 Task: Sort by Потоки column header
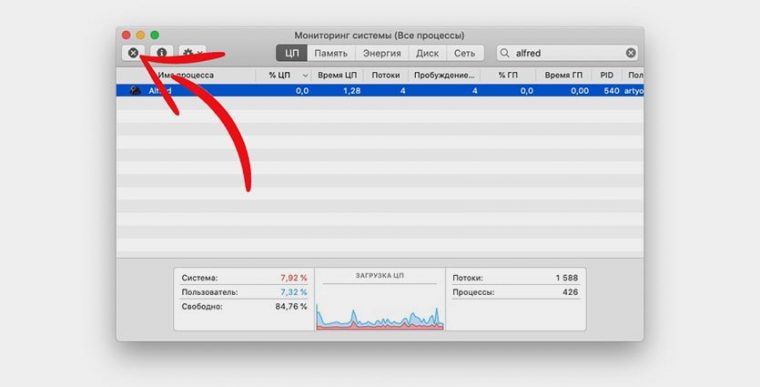(x=386, y=75)
